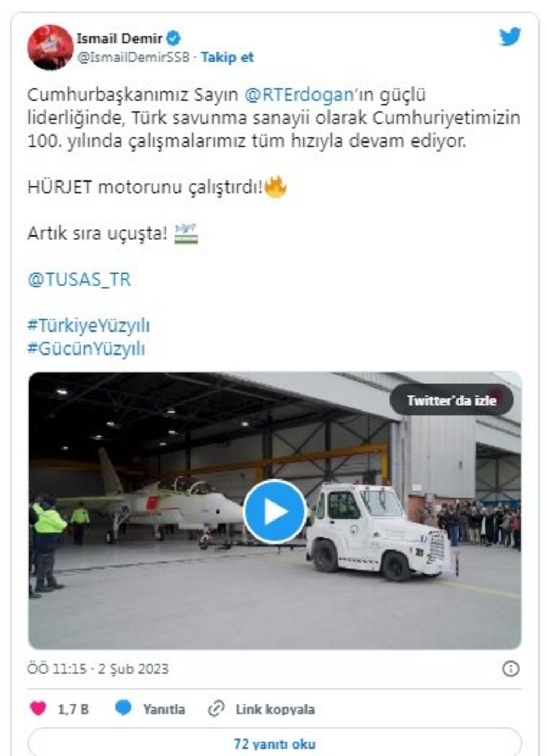Open Ismail Demir's profile avatar
Image resolution: width=547 pixels, height=756 pixels.
pyautogui.click(x=50, y=47)
